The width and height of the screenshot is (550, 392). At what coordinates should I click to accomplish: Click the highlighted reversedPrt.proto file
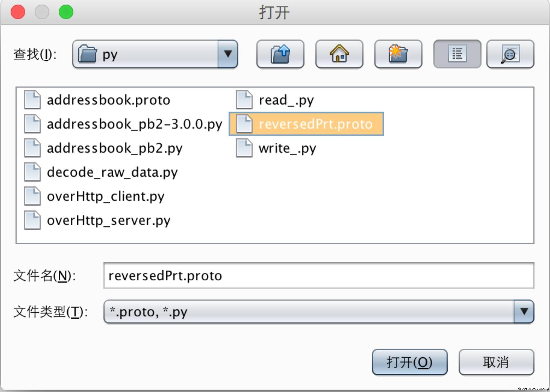click(x=315, y=124)
